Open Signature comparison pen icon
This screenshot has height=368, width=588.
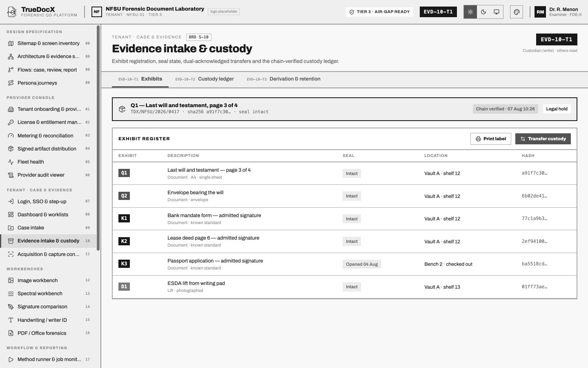[11, 307]
